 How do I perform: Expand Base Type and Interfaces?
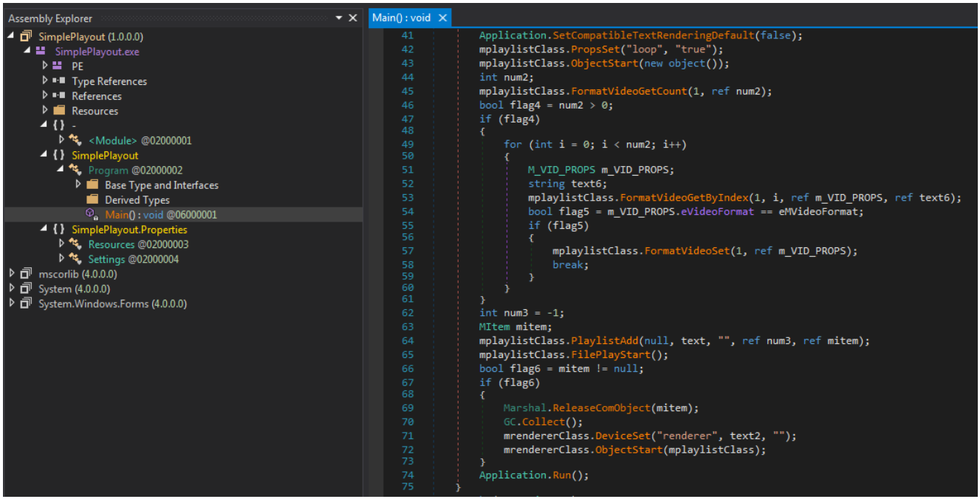tap(78, 185)
